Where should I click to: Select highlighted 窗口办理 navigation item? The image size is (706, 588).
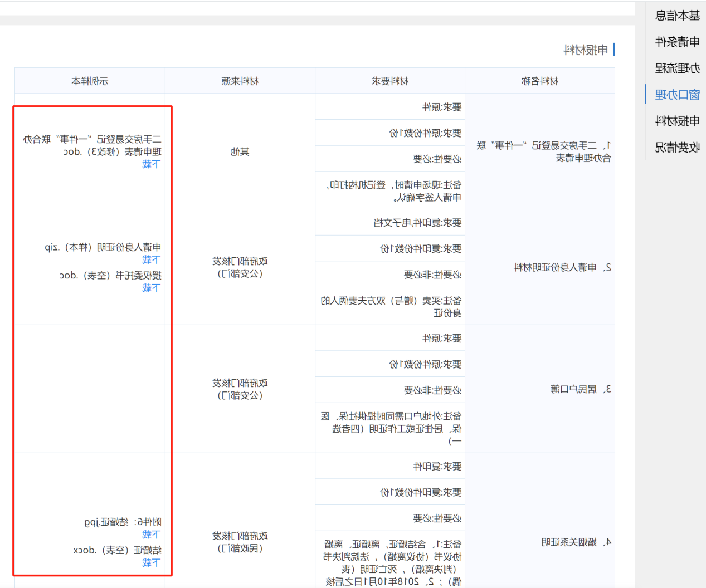coord(677,95)
